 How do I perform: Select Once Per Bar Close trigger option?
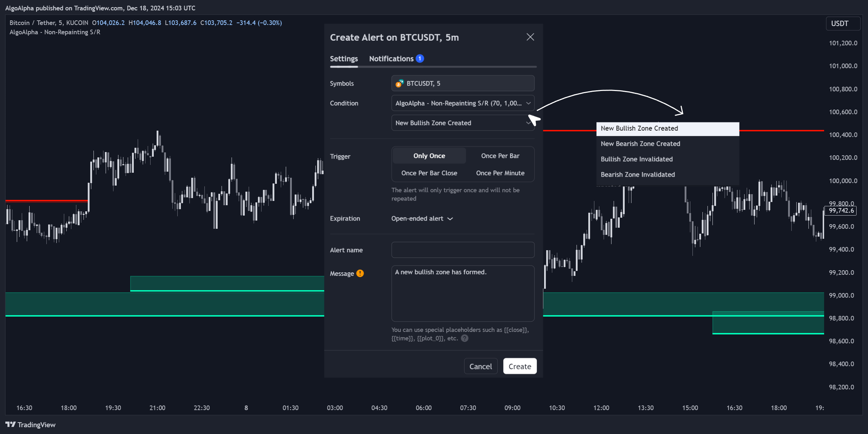[429, 173]
